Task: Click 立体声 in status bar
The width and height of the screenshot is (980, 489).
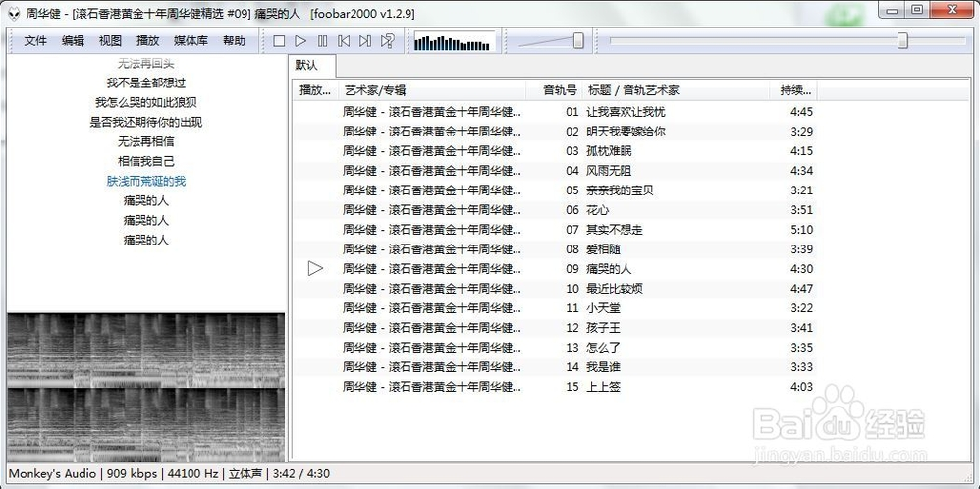Action: click(x=245, y=473)
